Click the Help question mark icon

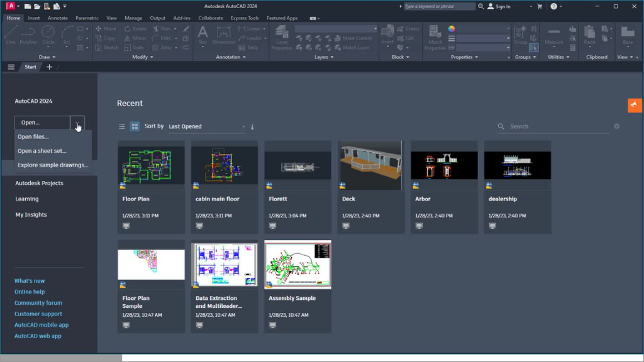pyautogui.click(x=553, y=6)
